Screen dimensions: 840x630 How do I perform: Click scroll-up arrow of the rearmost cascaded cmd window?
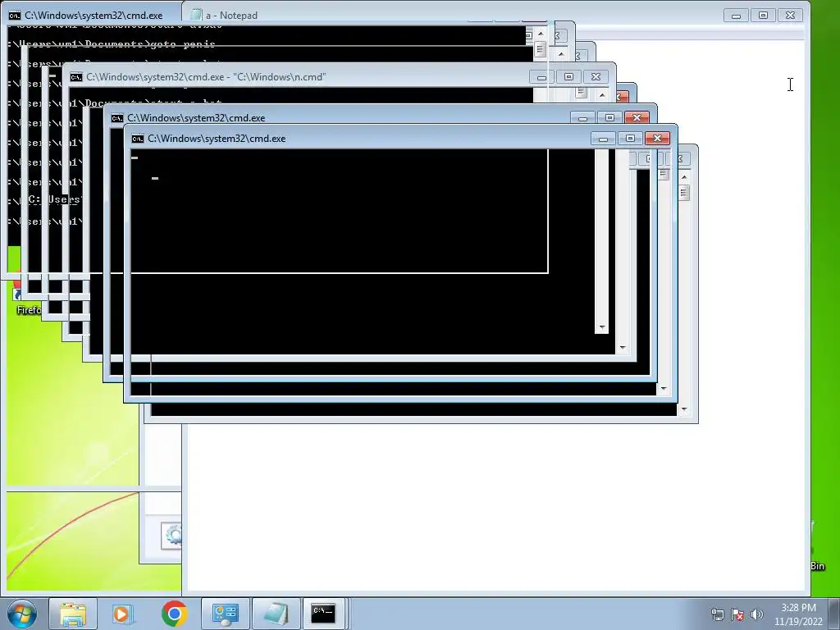click(x=684, y=177)
